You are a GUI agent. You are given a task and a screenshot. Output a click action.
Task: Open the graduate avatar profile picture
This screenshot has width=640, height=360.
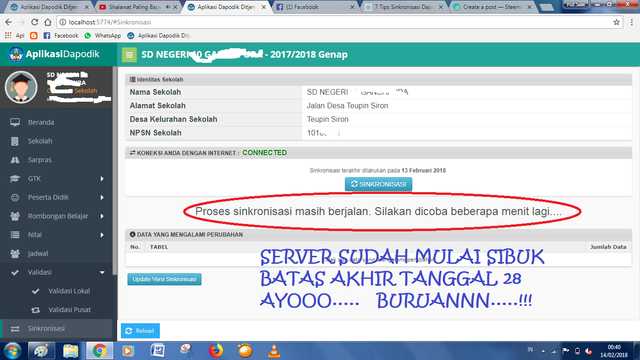[x=21, y=87]
